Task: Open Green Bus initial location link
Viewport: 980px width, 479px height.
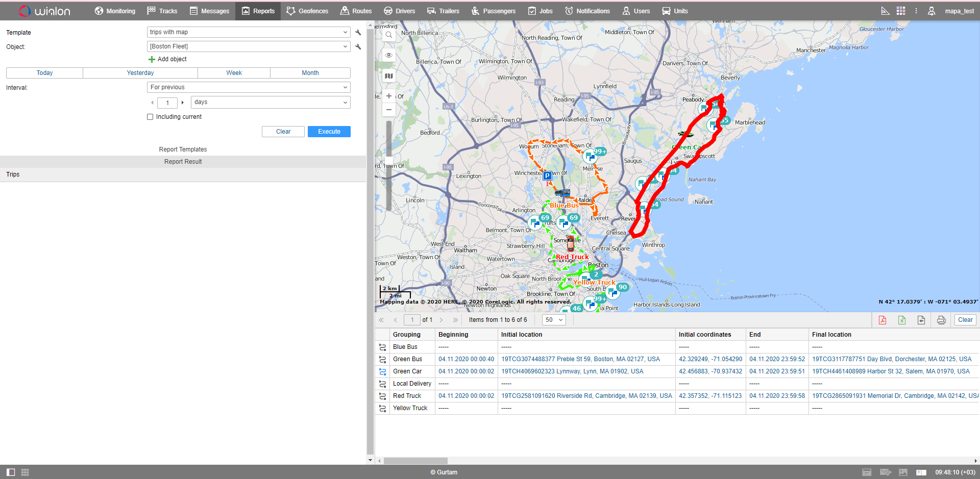Action: pos(580,359)
